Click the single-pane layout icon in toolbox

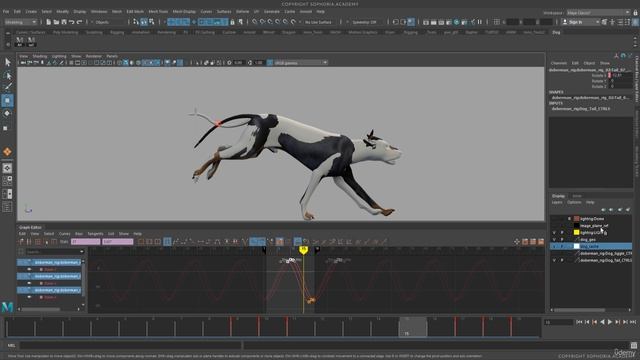(7, 168)
